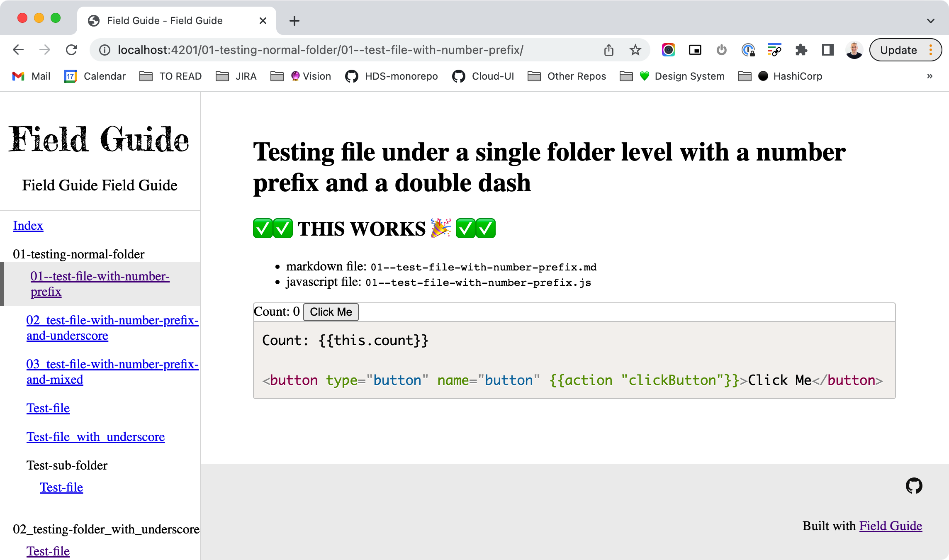View site information icon in address bar

105,50
